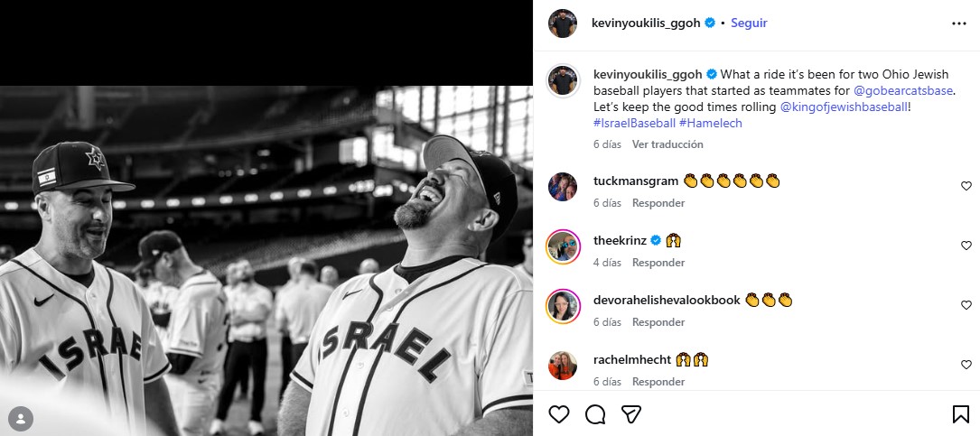The image size is (980, 436).
Task: Open the #IsraelBaseball hashtag
Action: coord(634,123)
